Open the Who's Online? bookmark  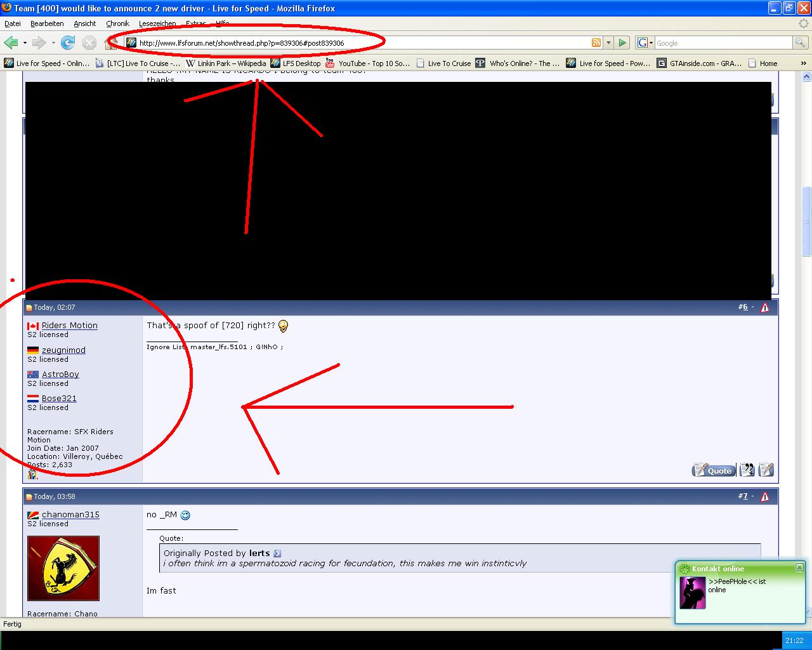(x=518, y=63)
